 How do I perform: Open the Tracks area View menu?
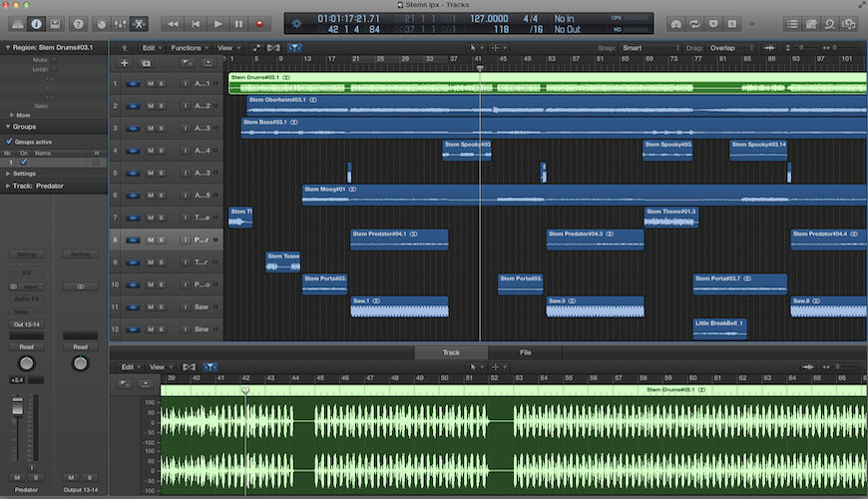click(228, 48)
